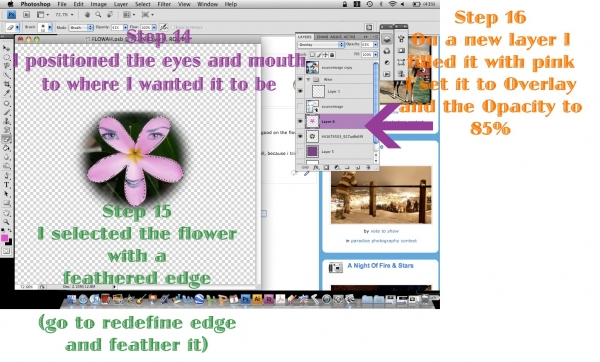Hide Layer 1 eye icon
This screenshot has width=600, height=362.
tap(300, 91)
